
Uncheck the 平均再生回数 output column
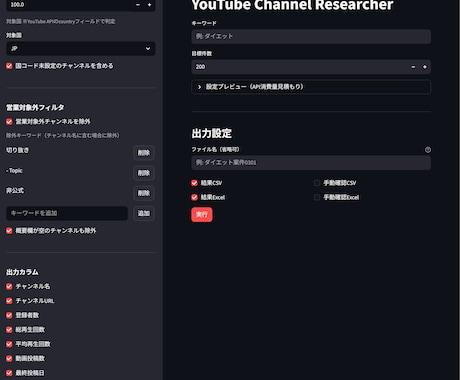9,344
